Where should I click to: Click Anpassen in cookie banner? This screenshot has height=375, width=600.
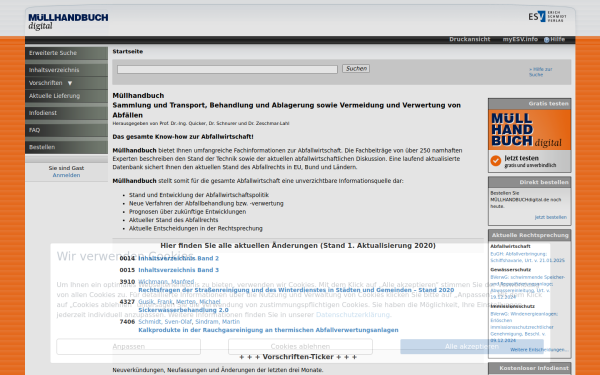pos(129,347)
